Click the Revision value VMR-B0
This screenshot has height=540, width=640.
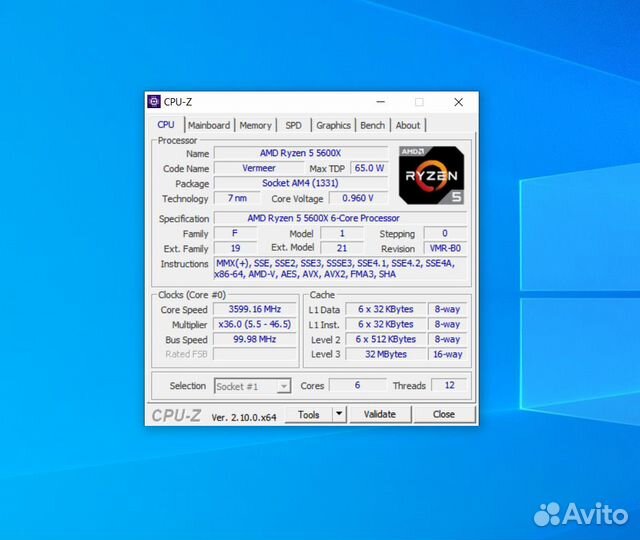click(x=445, y=248)
